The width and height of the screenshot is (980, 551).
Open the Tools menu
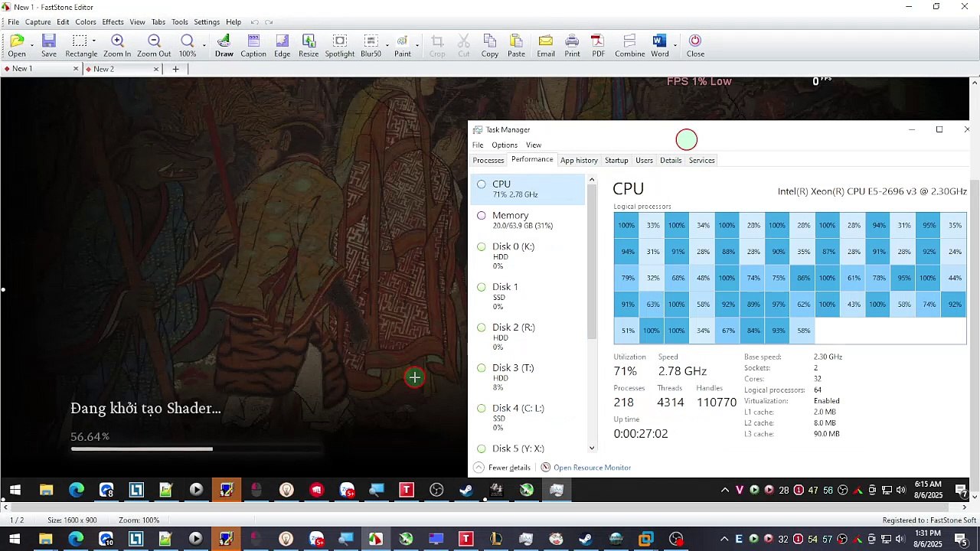[x=180, y=22]
